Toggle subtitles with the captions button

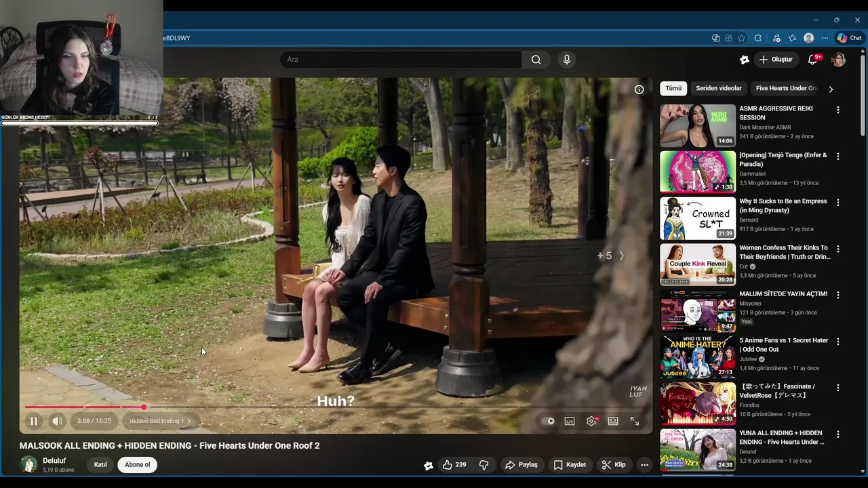(x=570, y=421)
